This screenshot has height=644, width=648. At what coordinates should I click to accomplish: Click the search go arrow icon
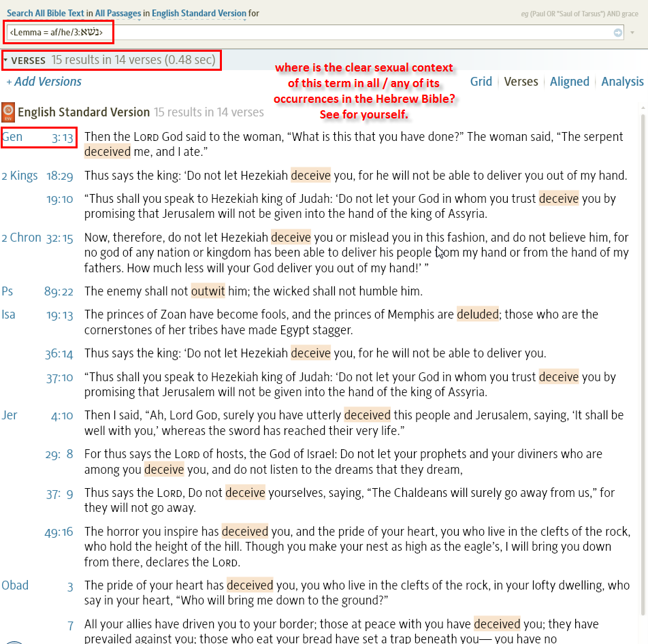click(x=617, y=33)
